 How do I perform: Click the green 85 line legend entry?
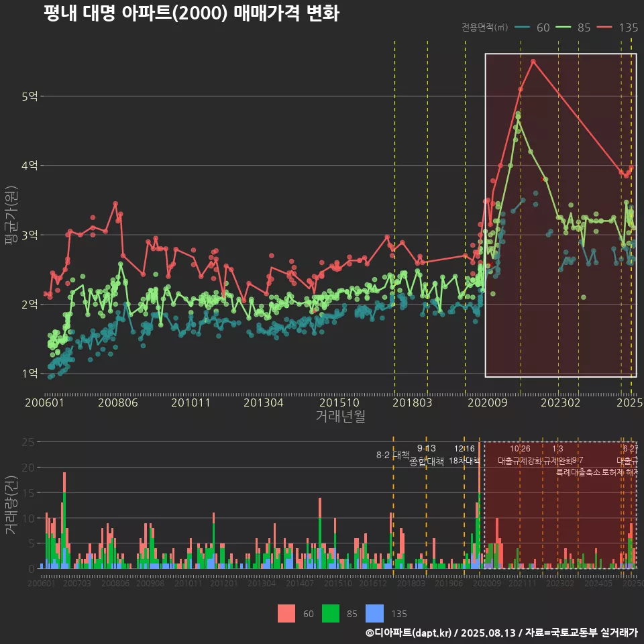pos(573,28)
